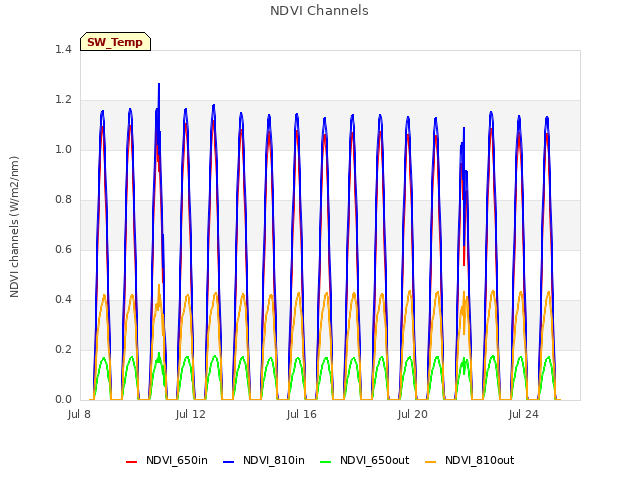This screenshot has width=640, height=480.
Task: Click the red NDVI_650in legend swatch
Action: 131,462
